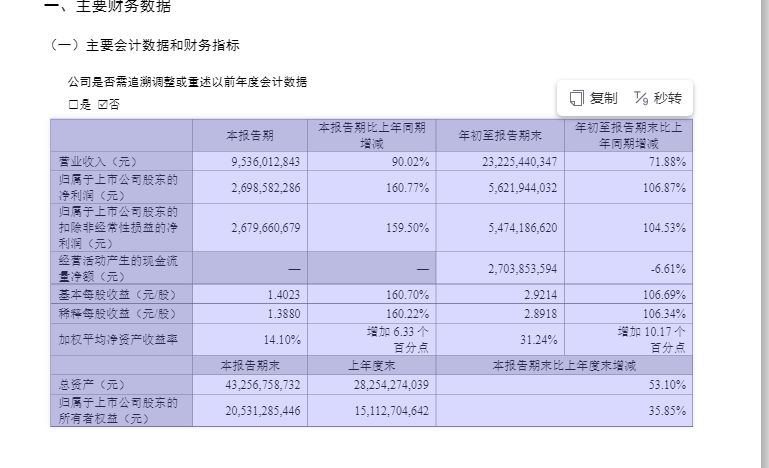Click the copy icon beside 复制
This screenshot has height=468, width=769.
point(576,98)
